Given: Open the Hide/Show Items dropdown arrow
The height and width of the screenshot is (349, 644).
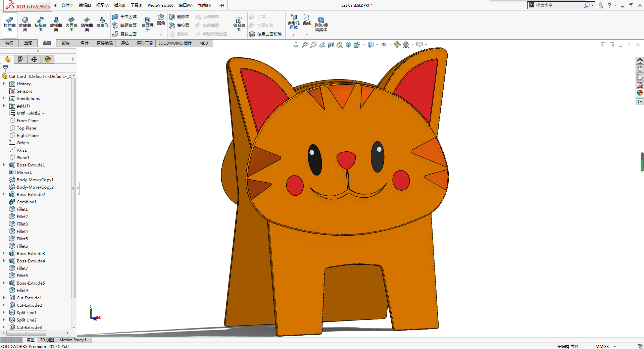Looking at the screenshot, I should [390, 45].
